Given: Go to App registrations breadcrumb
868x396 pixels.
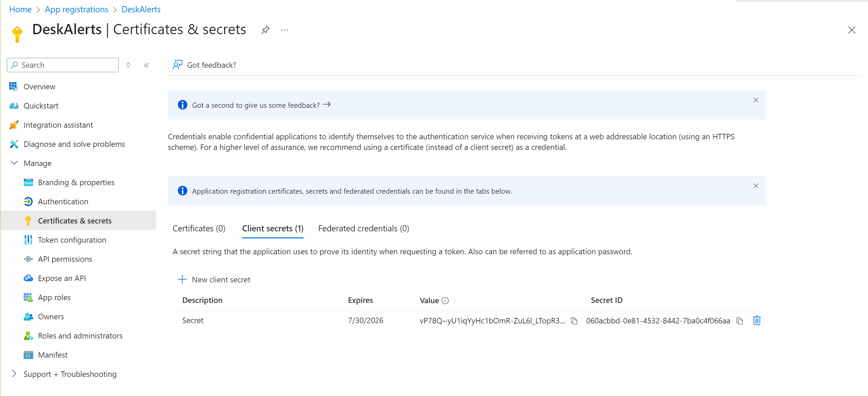Looking at the screenshot, I should tap(76, 9).
